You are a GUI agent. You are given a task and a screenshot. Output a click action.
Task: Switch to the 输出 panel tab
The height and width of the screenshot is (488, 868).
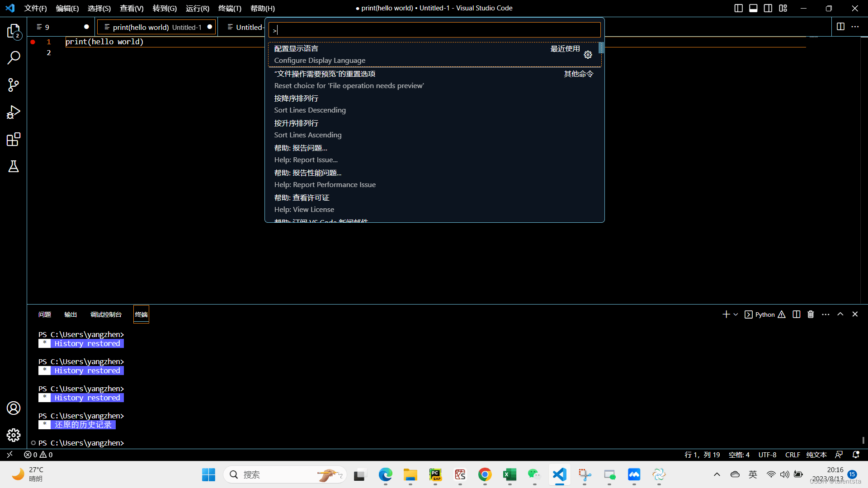[x=71, y=314]
